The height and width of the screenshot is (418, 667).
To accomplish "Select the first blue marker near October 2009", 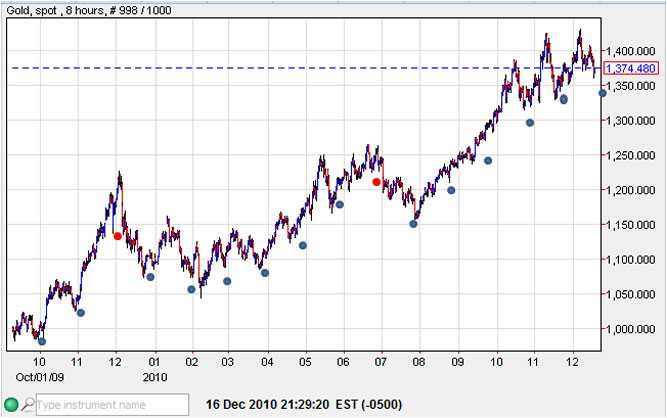I will (x=42, y=341).
